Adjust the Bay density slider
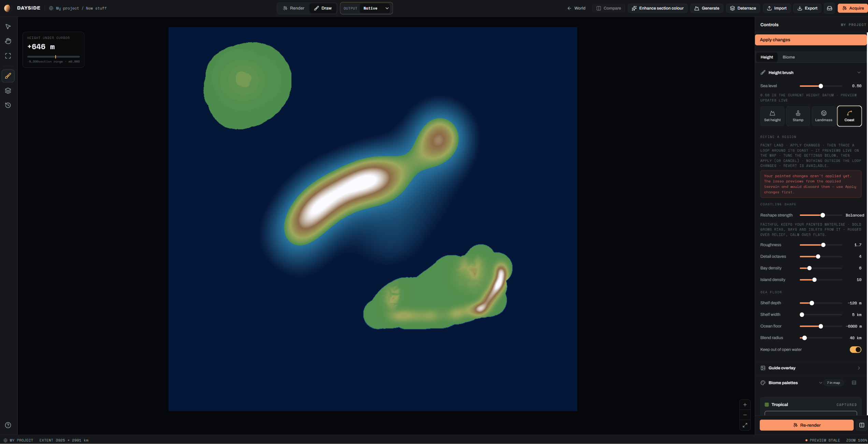 click(x=821, y=268)
